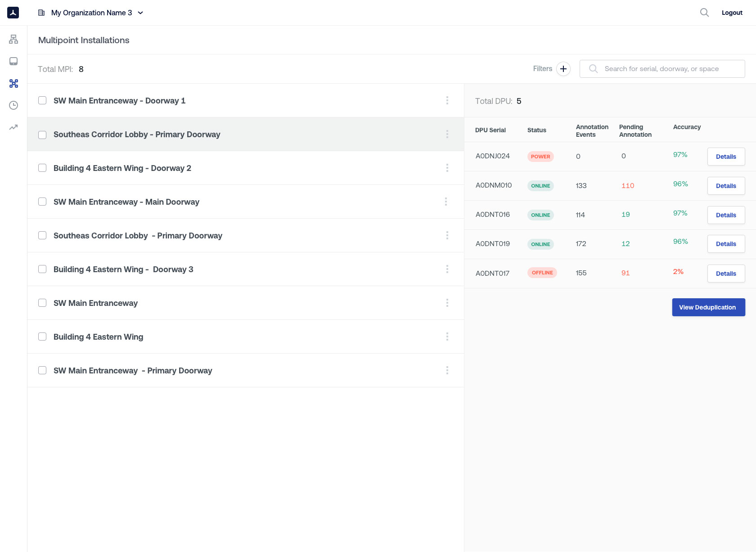
Task: Click the View Deduplication button
Action: [x=708, y=307]
